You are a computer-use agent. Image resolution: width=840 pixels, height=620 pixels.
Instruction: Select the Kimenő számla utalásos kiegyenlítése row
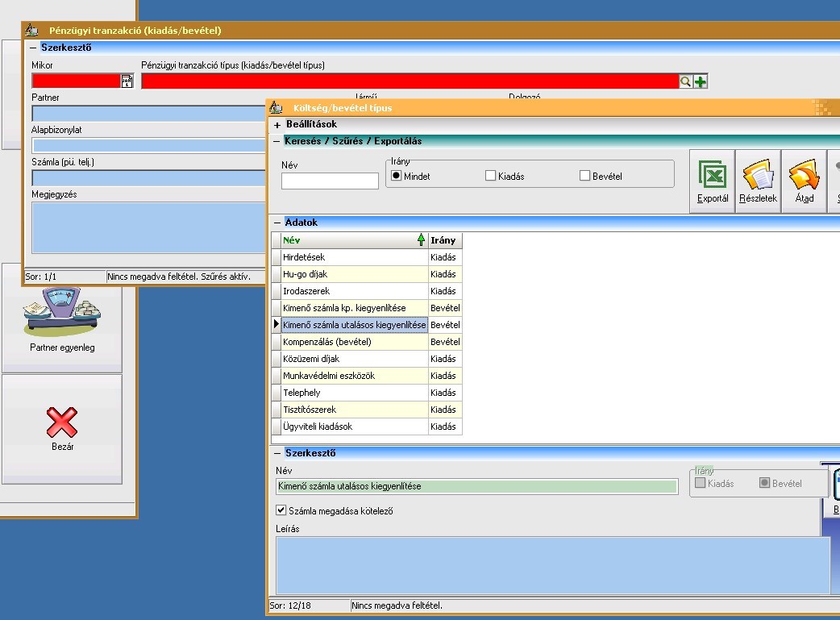click(x=367, y=325)
